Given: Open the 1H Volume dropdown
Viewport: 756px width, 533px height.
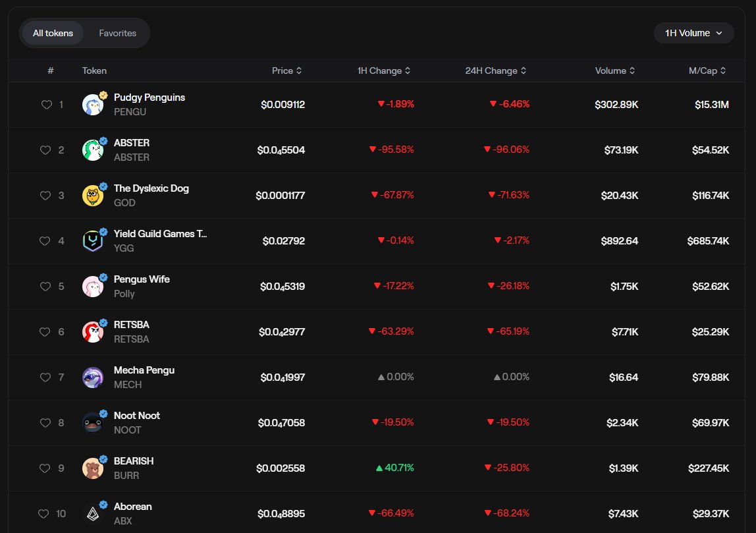Looking at the screenshot, I should point(693,34).
